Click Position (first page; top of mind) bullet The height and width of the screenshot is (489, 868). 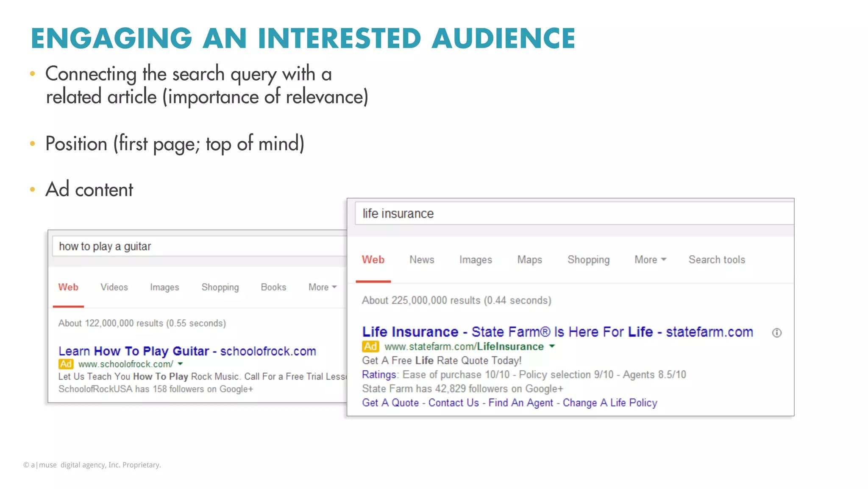pos(175,144)
